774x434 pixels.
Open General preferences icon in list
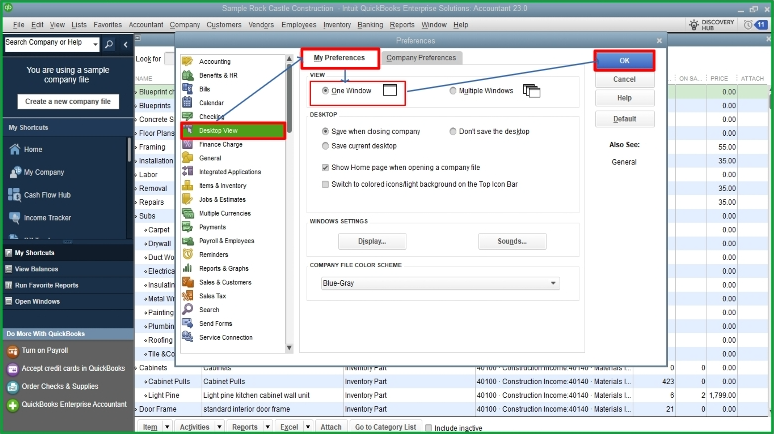(188, 158)
